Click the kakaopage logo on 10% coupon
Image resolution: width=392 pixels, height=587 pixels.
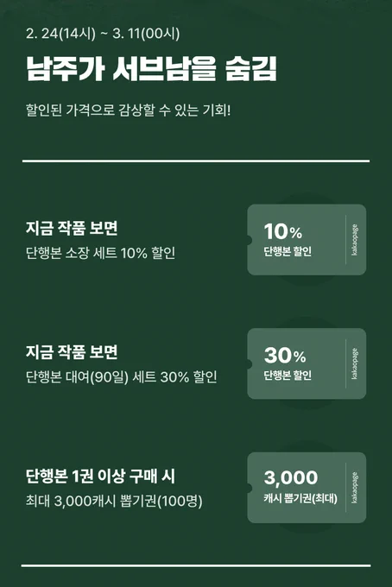[x=354, y=240]
